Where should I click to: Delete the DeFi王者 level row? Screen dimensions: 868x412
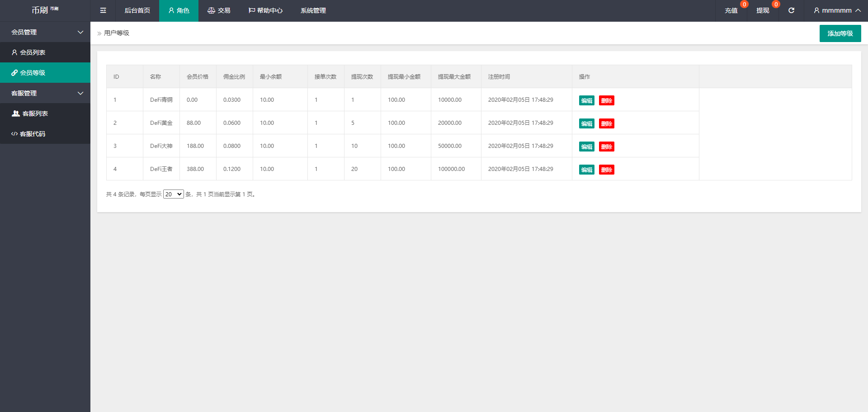point(606,170)
